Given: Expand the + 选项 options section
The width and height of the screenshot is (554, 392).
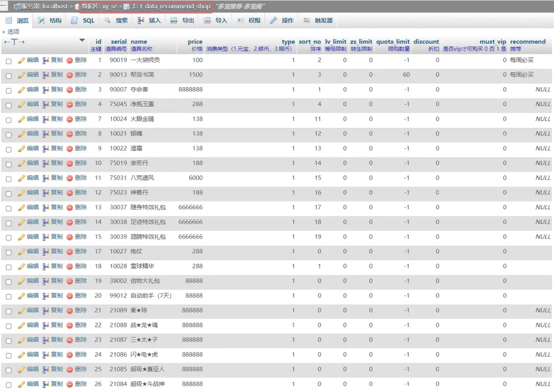Looking at the screenshot, I should point(11,32).
